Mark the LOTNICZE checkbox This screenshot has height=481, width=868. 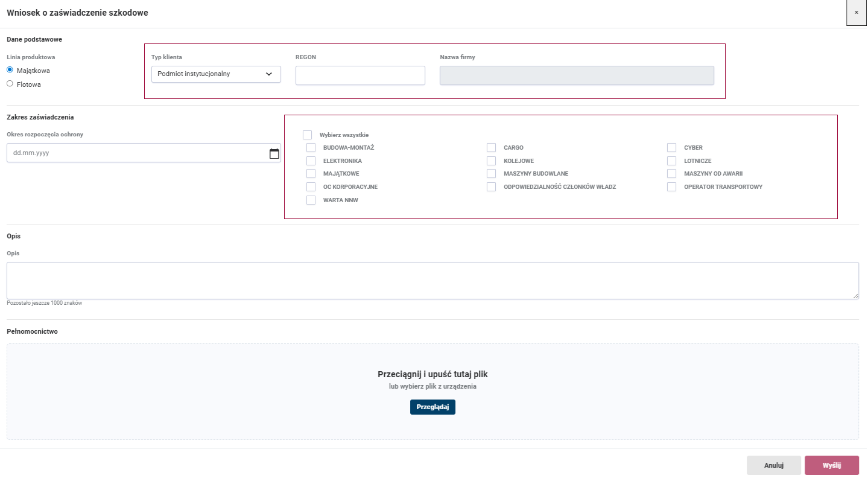pos(672,161)
